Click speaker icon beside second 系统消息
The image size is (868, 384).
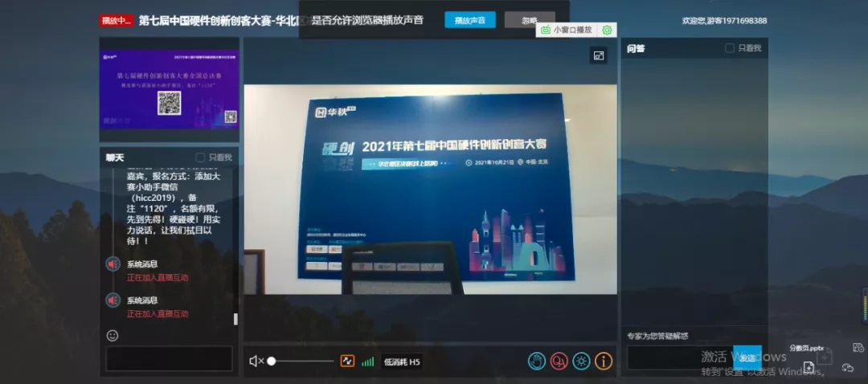pyautogui.click(x=113, y=300)
